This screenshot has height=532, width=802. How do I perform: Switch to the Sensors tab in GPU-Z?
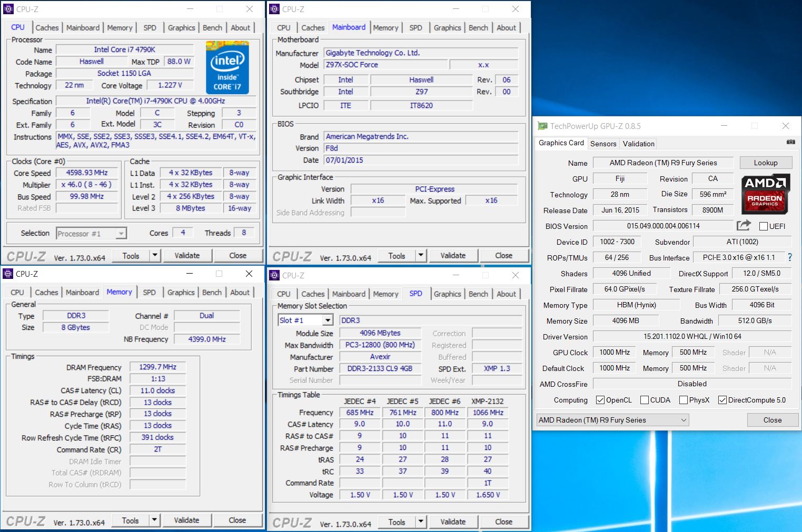point(603,144)
